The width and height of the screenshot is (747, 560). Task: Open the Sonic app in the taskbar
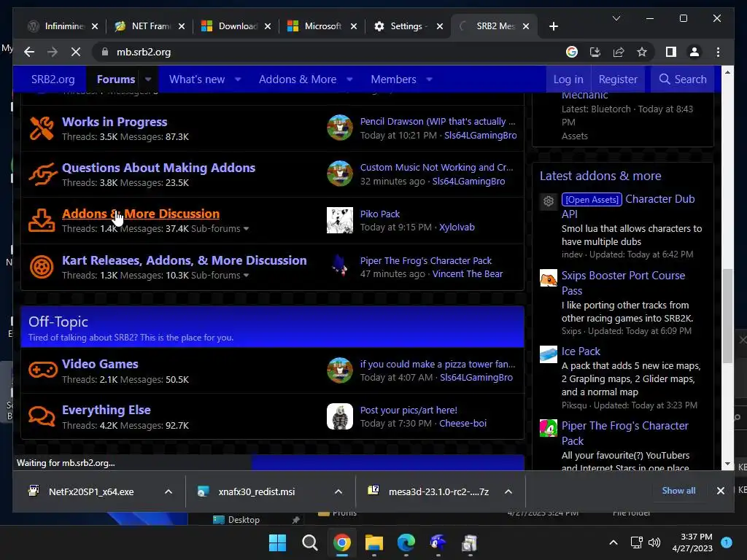(x=438, y=542)
